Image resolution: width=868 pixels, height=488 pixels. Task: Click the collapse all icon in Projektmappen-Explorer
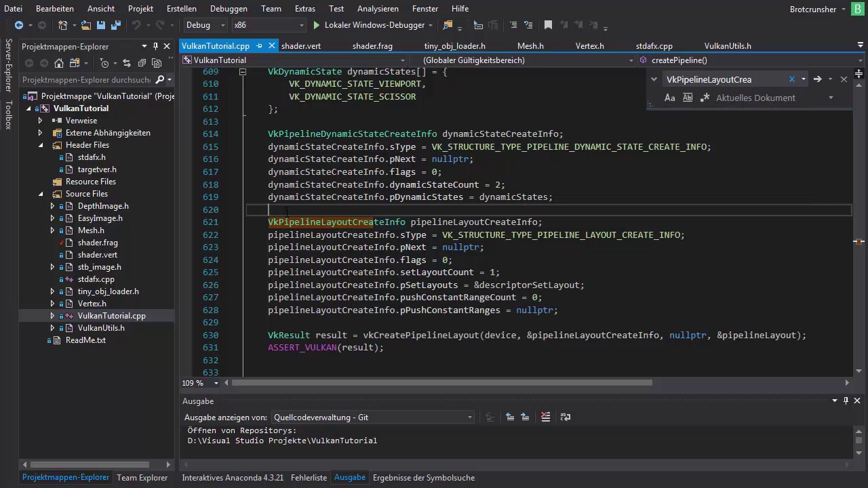pos(142,63)
